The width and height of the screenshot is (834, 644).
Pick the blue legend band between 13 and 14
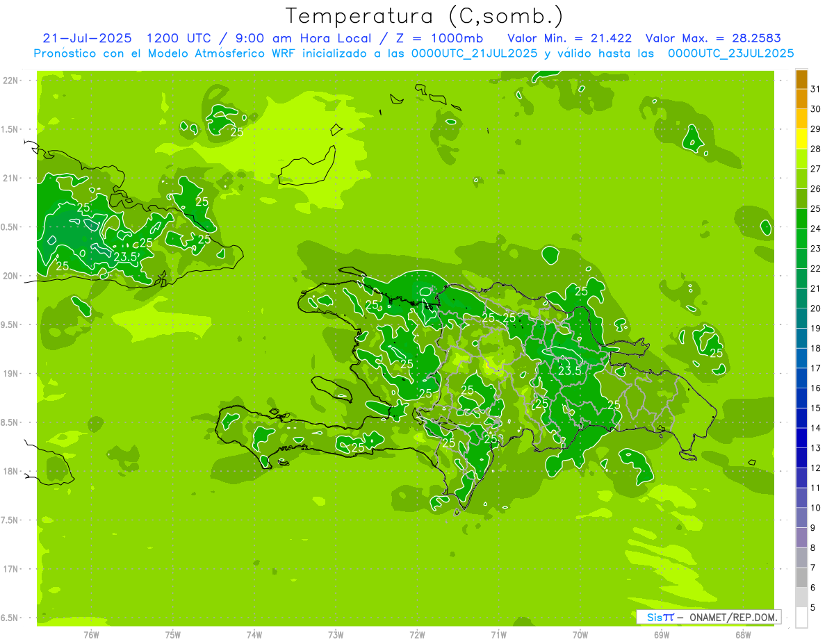click(801, 438)
